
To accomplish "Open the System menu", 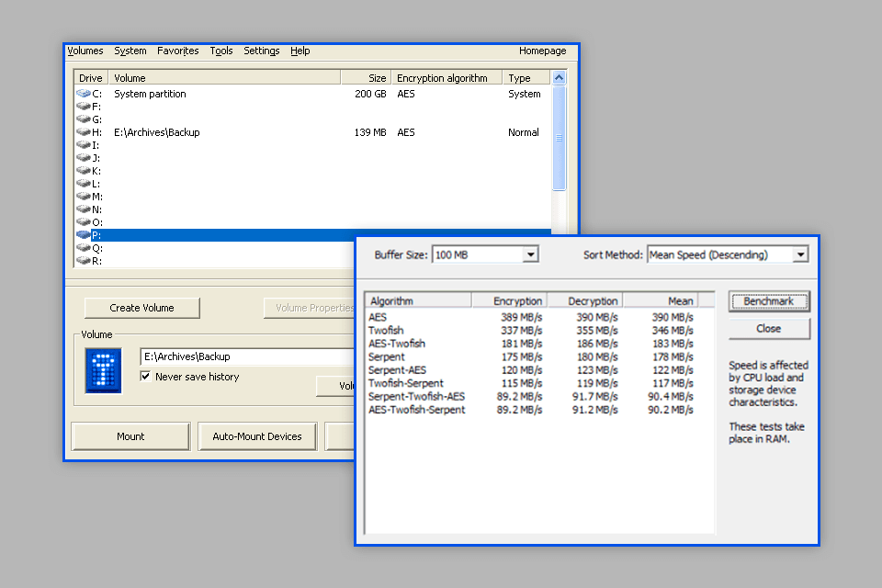I will [130, 51].
